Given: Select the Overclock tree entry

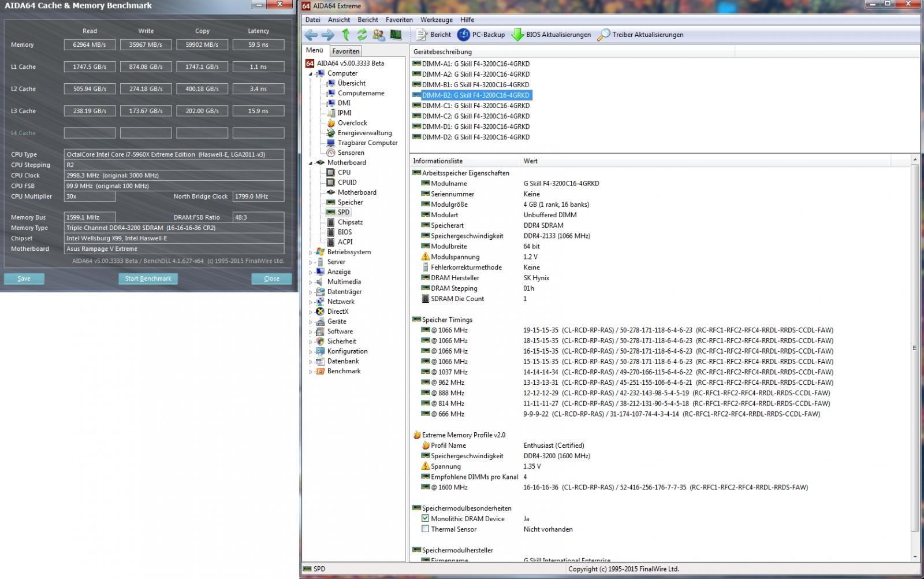Looking at the screenshot, I should point(347,123).
